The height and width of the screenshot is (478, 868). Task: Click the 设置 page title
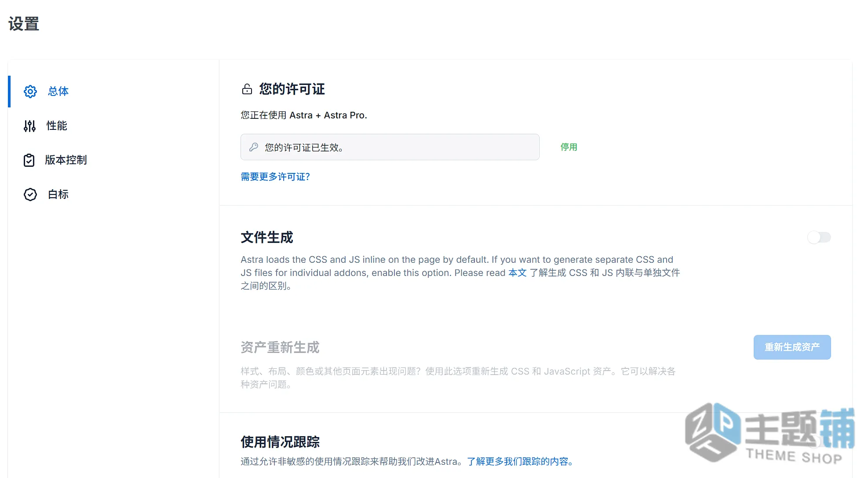(24, 24)
